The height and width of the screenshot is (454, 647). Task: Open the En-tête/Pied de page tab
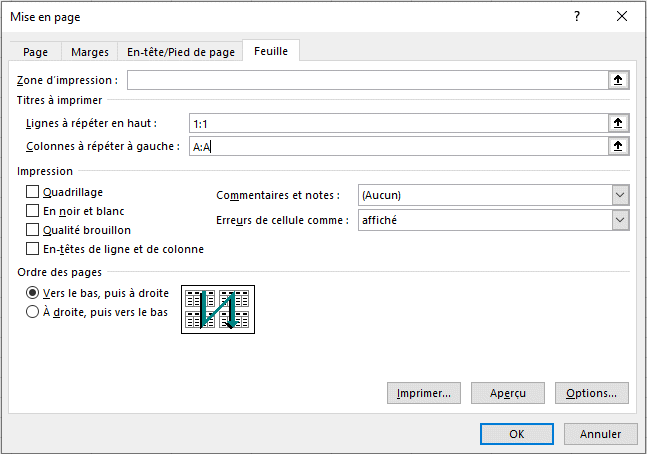[x=181, y=52]
